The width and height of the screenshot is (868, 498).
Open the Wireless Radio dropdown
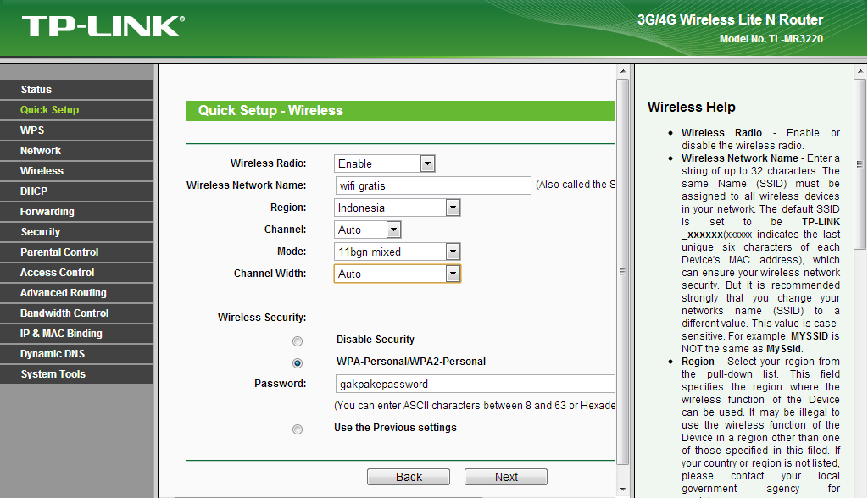[426, 163]
